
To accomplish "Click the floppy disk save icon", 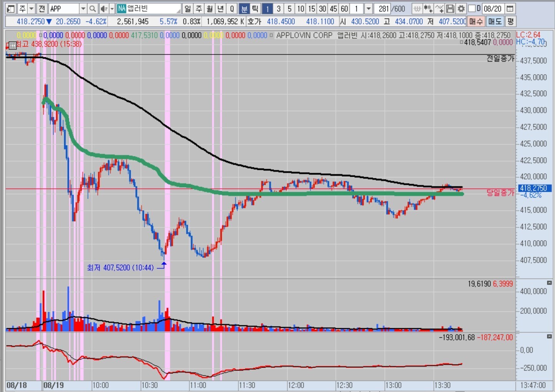I will (450, 8).
